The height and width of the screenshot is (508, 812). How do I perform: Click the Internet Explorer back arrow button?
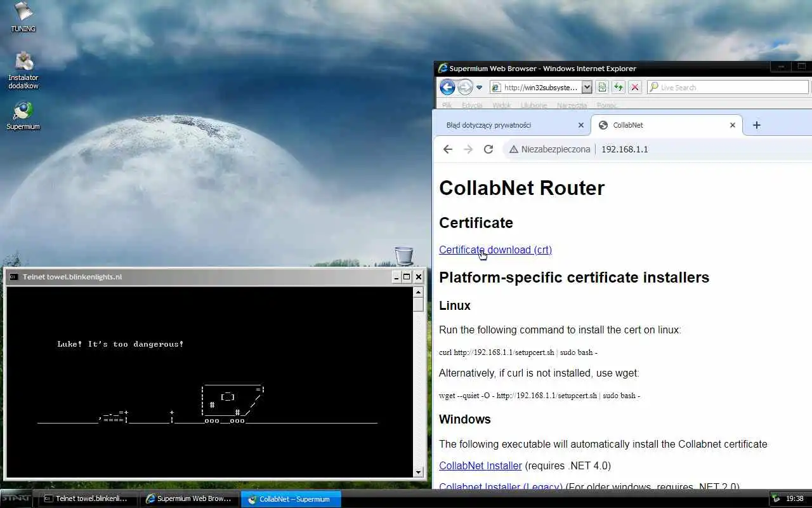(447, 88)
